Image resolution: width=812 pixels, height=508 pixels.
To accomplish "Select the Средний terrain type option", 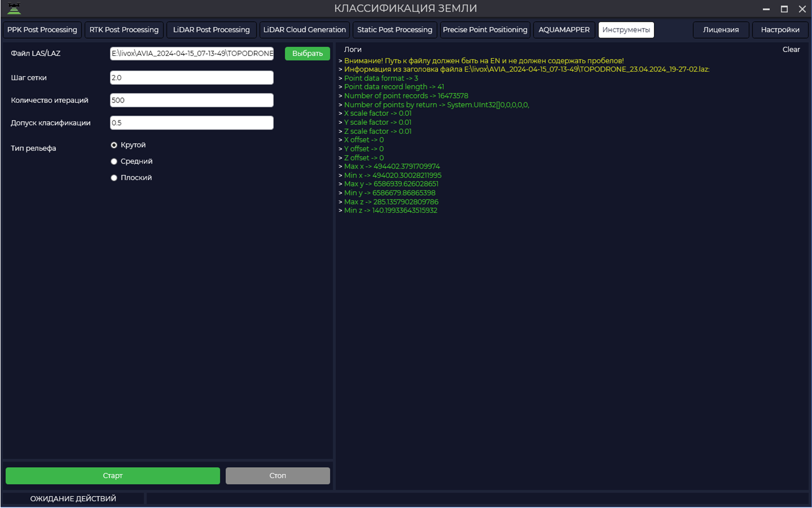I will 114,161.
